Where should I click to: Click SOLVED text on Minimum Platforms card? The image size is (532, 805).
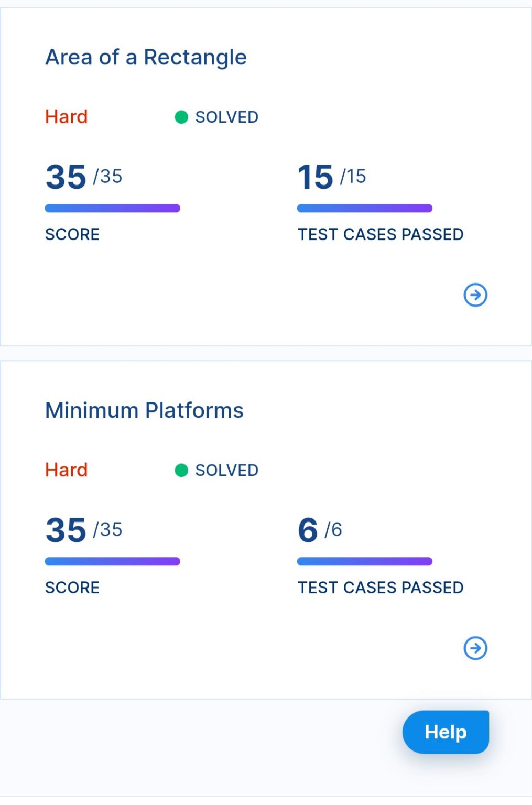pos(227,470)
